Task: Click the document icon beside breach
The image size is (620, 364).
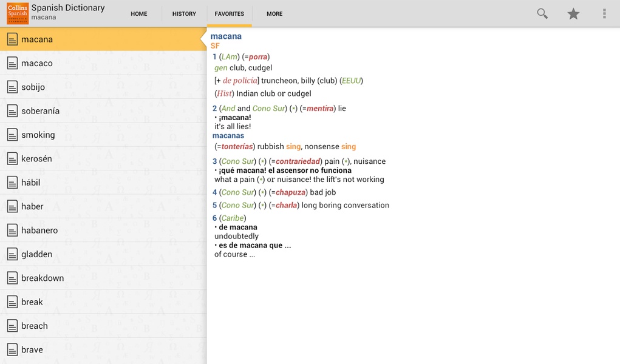Action: 12,326
